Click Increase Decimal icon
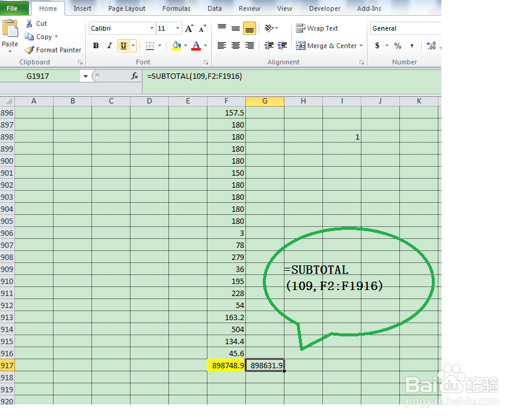 tap(431, 46)
